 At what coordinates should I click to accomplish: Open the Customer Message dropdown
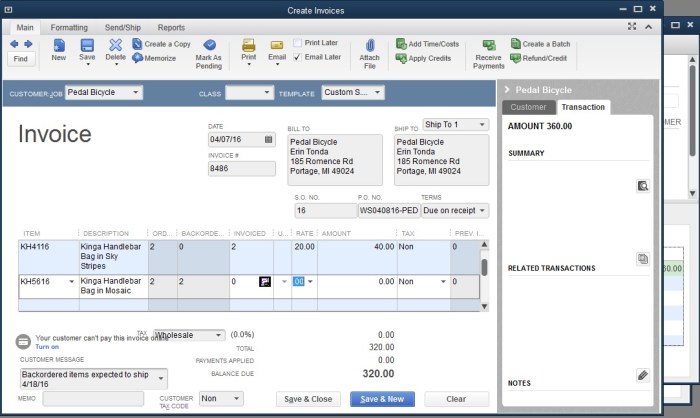[x=161, y=379]
